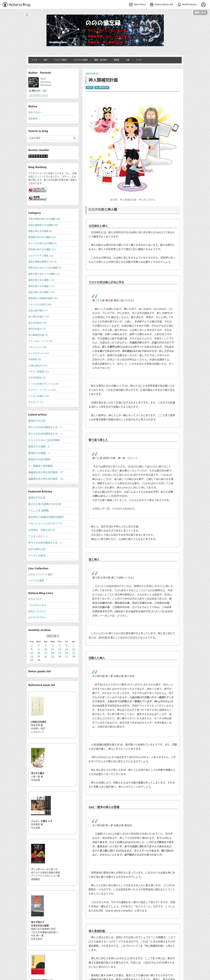Open category ニギハヤヒの封印 (36)
Image resolution: width=210 pixels, height=980 pixels.
(x=40, y=304)
